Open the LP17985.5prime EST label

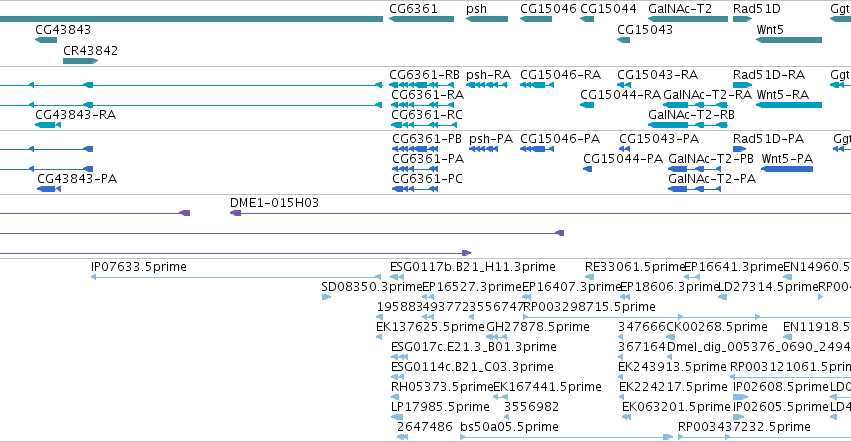point(440,407)
